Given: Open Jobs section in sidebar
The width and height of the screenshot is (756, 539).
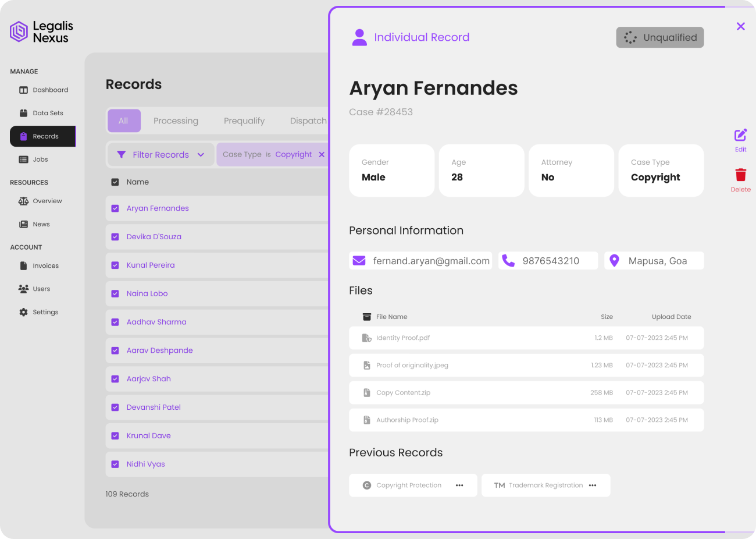Looking at the screenshot, I should tap(33, 159).
